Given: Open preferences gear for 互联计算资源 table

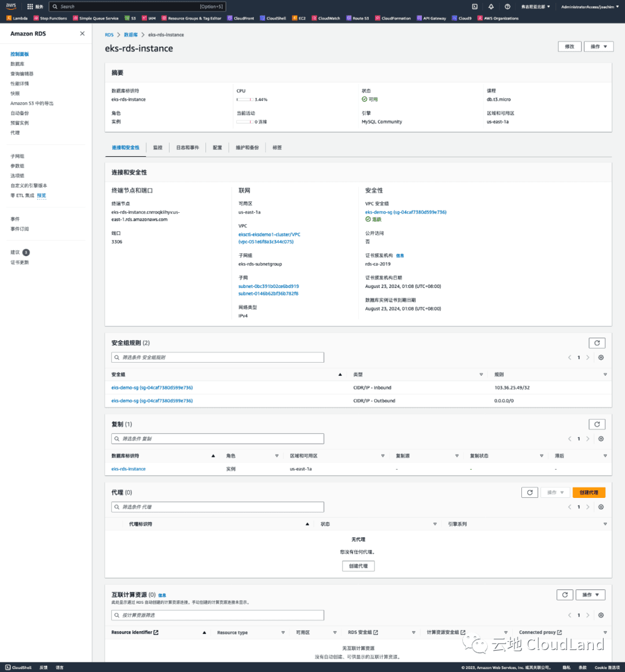Looking at the screenshot, I should [x=601, y=615].
